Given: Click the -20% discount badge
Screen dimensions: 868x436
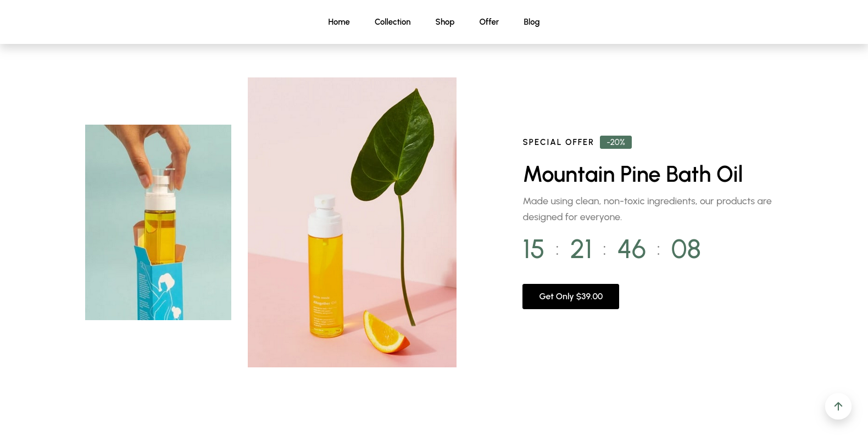Looking at the screenshot, I should coord(616,142).
